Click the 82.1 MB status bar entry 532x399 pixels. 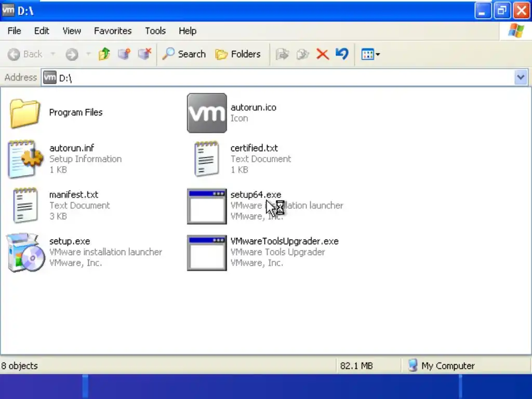point(356,366)
